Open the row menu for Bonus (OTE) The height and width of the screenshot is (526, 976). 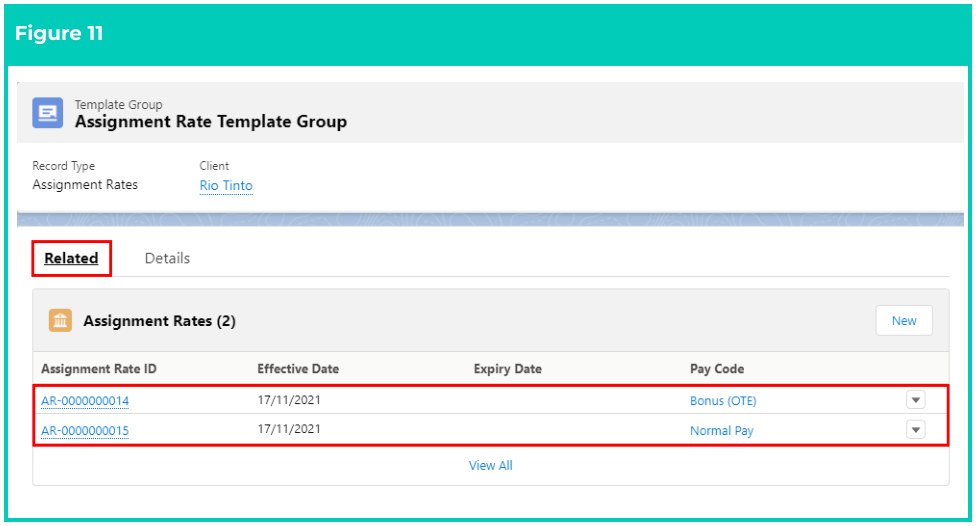click(916, 400)
